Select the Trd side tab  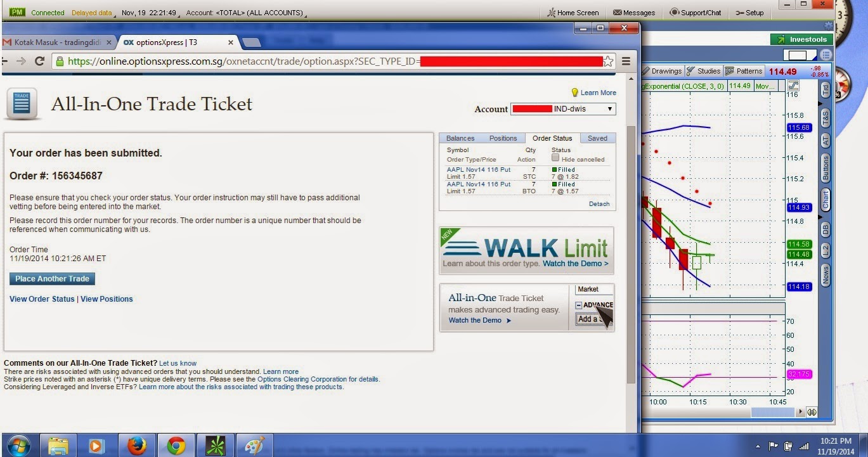pos(826,89)
